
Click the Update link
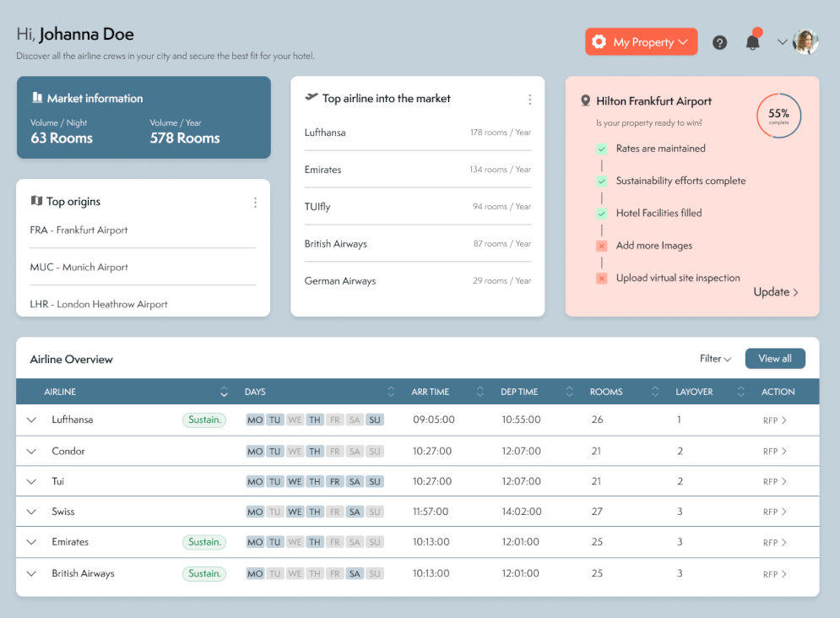click(776, 292)
